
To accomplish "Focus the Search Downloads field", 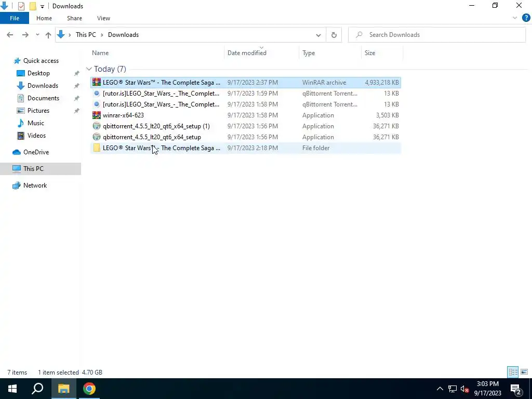I will tap(437, 35).
